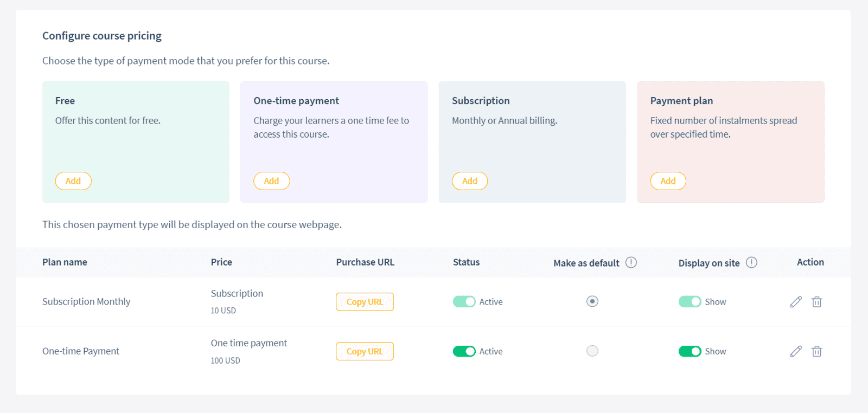Image resolution: width=868 pixels, height=413 pixels.
Task: Click the Price column header
Action: (221, 262)
